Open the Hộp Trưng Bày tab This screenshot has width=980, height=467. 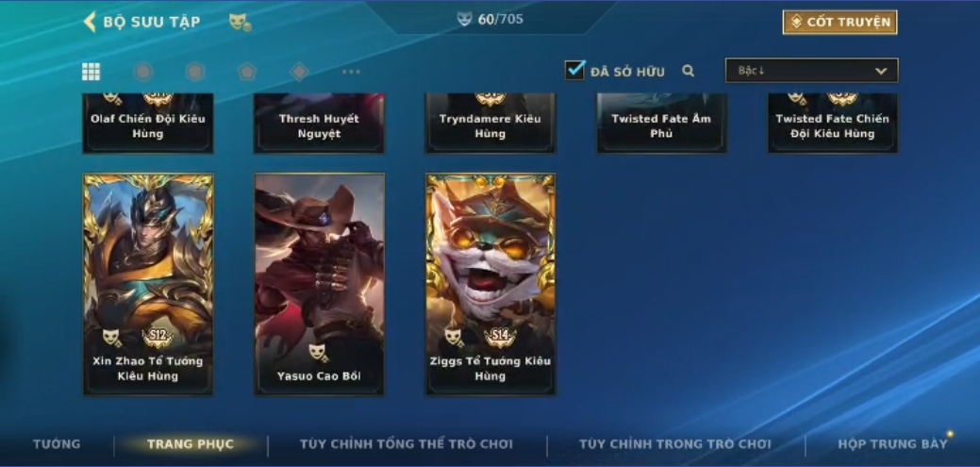click(x=892, y=444)
